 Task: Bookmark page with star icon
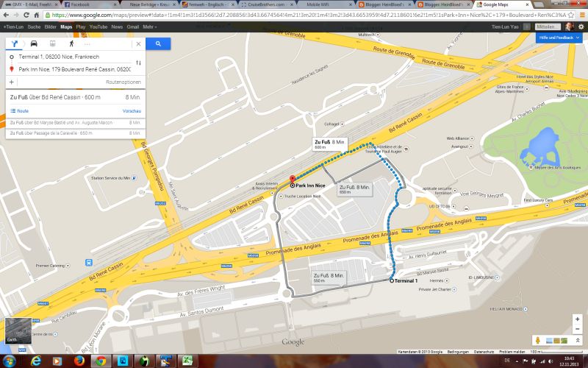(571, 15)
